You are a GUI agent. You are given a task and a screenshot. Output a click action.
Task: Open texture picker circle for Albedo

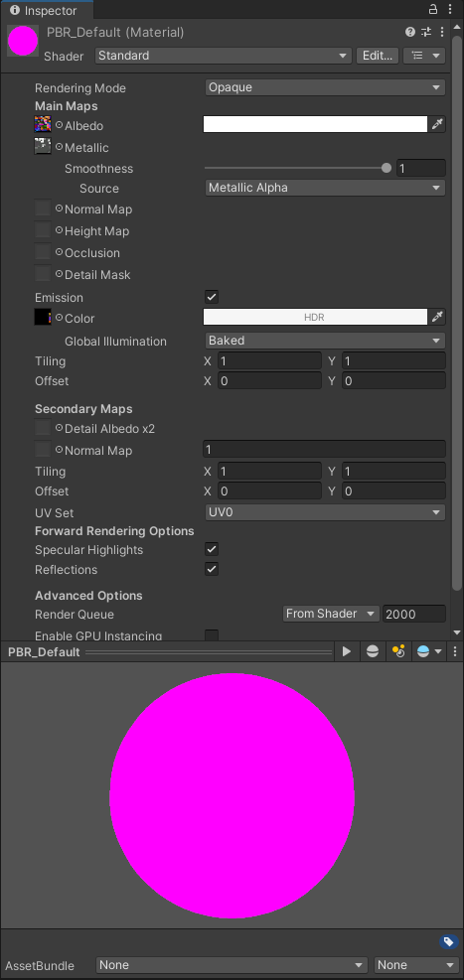(x=60, y=124)
